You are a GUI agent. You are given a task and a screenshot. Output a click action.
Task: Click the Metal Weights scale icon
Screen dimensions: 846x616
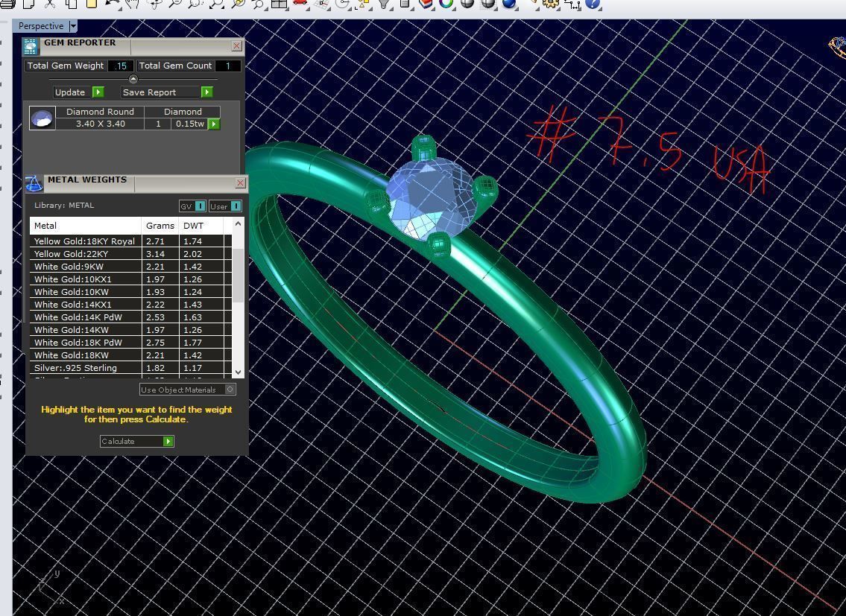pyautogui.click(x=34, y=183)
